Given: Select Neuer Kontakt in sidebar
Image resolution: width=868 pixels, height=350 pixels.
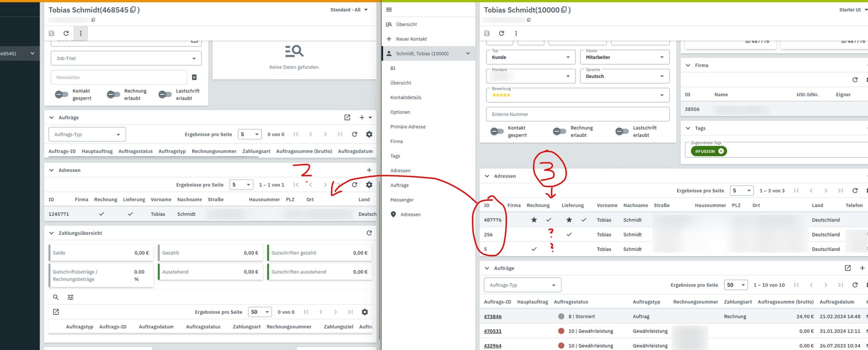Looking at the screenshot, I should [411, 39].
